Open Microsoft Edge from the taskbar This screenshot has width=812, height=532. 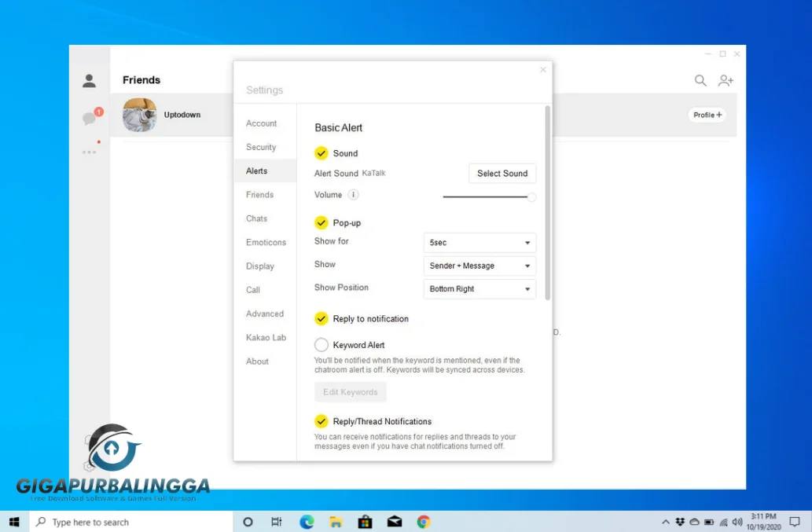[307, 522]
